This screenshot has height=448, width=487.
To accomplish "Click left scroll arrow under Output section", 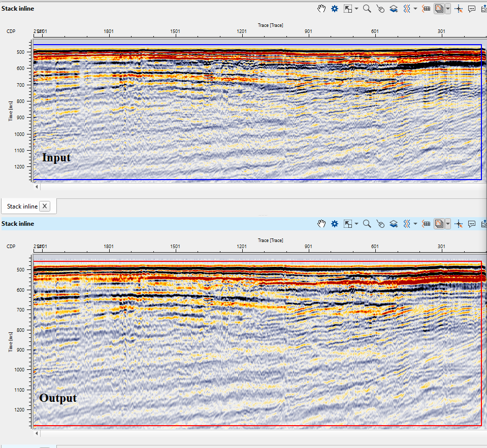I will pos(37,433).
